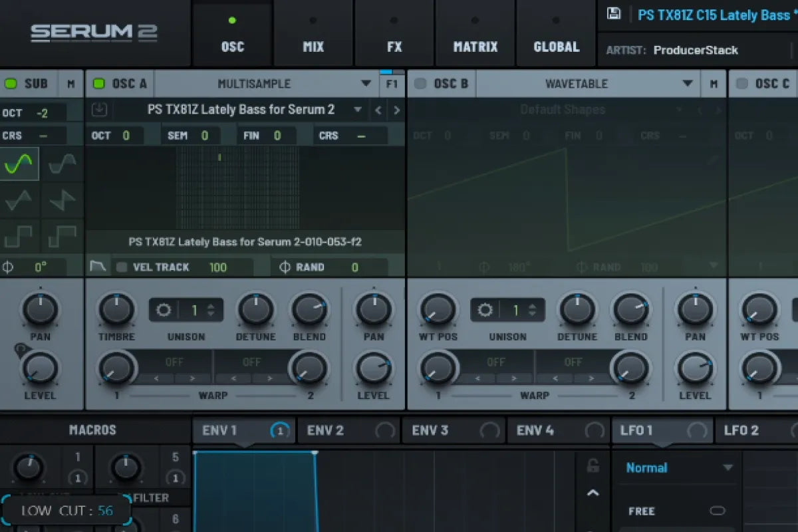
Task: Click the envelope lock icon
Action: coord(593,466)
